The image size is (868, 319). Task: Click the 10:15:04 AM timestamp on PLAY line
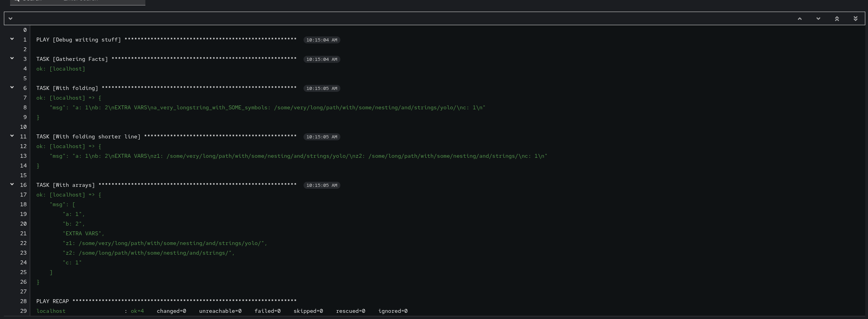[321, 40]
